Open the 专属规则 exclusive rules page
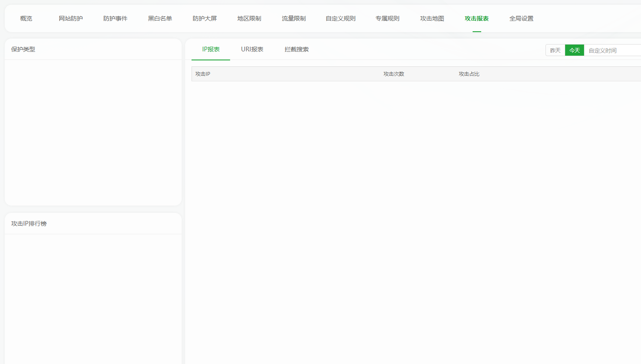The width and height of the screenshot is (641, 364). pyautogui.click(x=387, y=18)
